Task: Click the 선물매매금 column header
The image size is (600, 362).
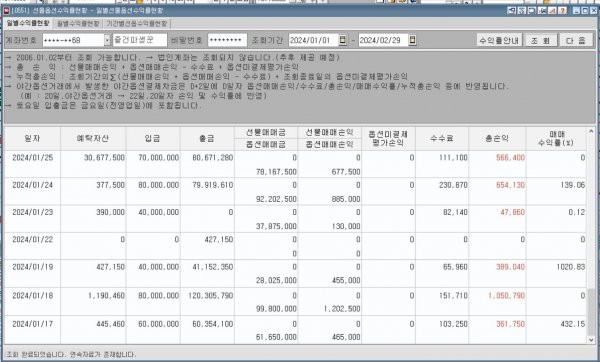Action: 266,132
